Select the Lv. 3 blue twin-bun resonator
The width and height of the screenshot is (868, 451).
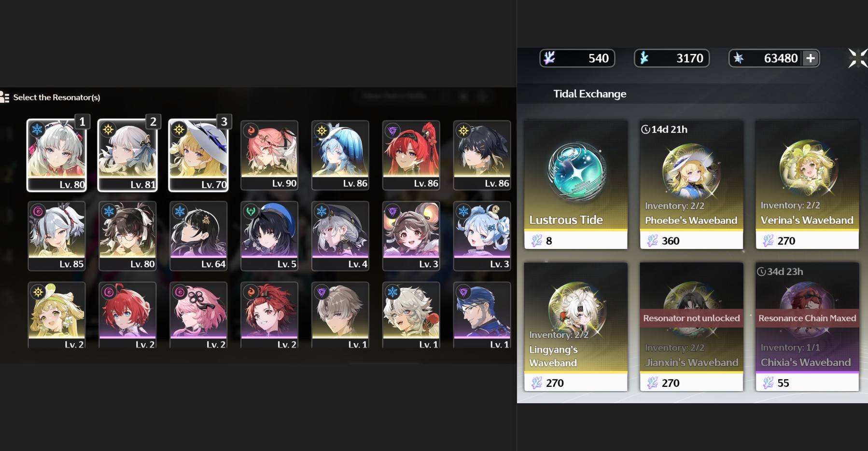click(x=482, y=236)
